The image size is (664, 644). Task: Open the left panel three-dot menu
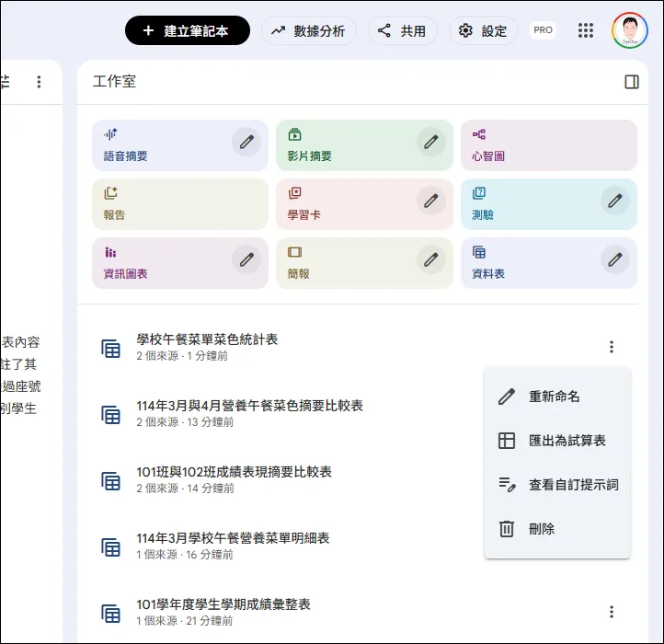point(39,82)
